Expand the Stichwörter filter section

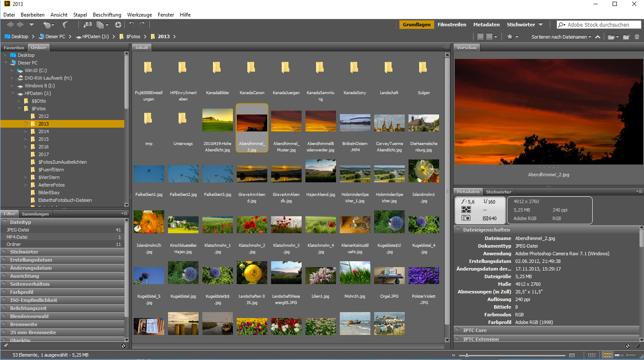click(x=6, y=252)
